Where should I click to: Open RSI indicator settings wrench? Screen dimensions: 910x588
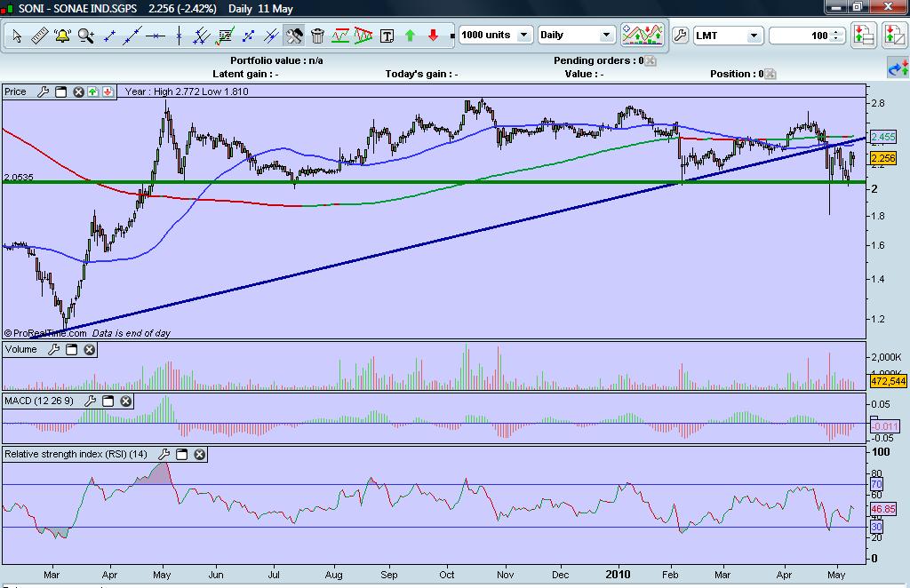pyautogui.click(x=164, y=455)
